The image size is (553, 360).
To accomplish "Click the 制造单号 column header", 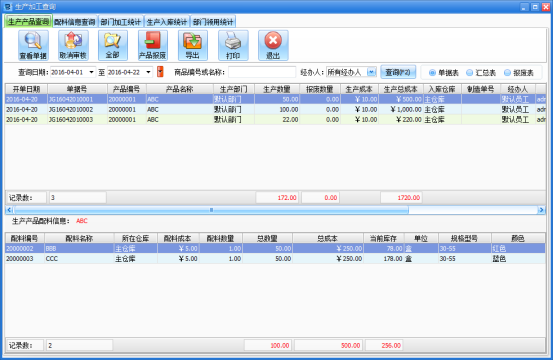I will 481,89.
